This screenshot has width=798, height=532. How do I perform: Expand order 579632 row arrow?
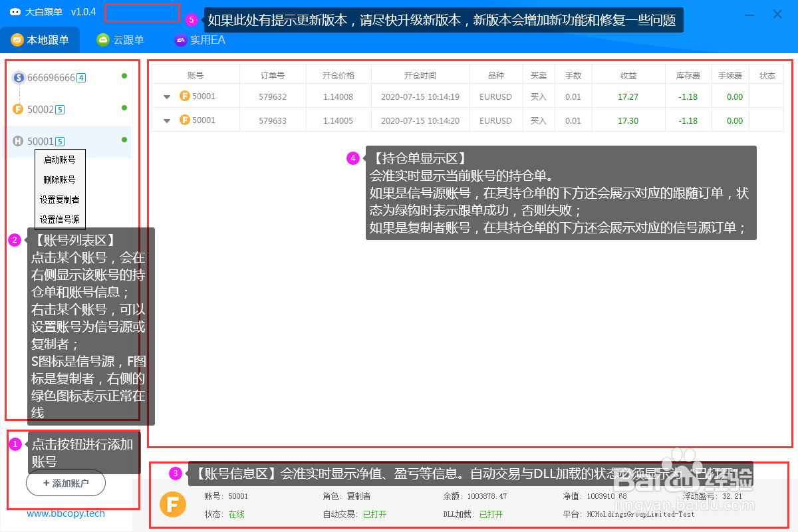(x=167, y=97)
